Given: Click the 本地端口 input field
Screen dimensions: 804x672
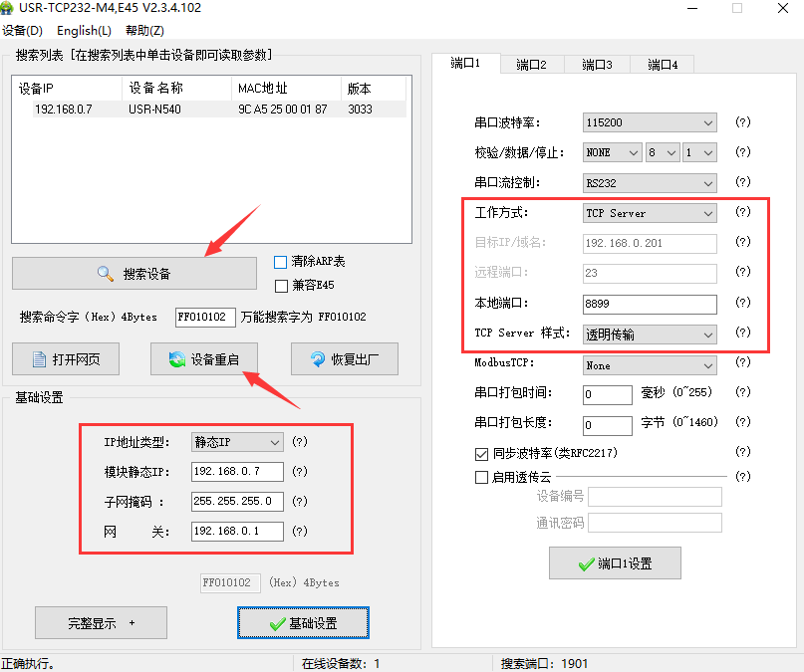Looking at the screenshot, I should 650,305.
